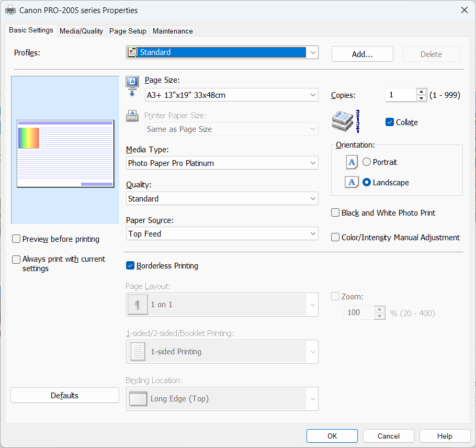Switch to the Media/Quality tab
The image size is (476, 448).
click(x=81, y=31)
